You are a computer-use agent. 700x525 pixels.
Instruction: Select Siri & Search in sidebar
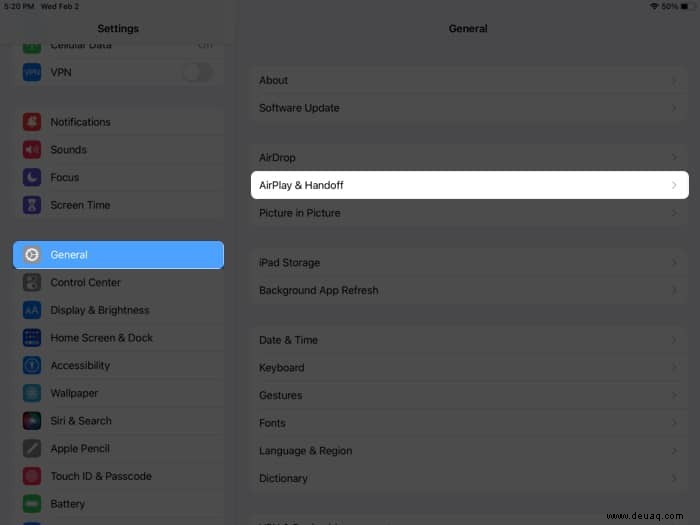click(118, 421)
